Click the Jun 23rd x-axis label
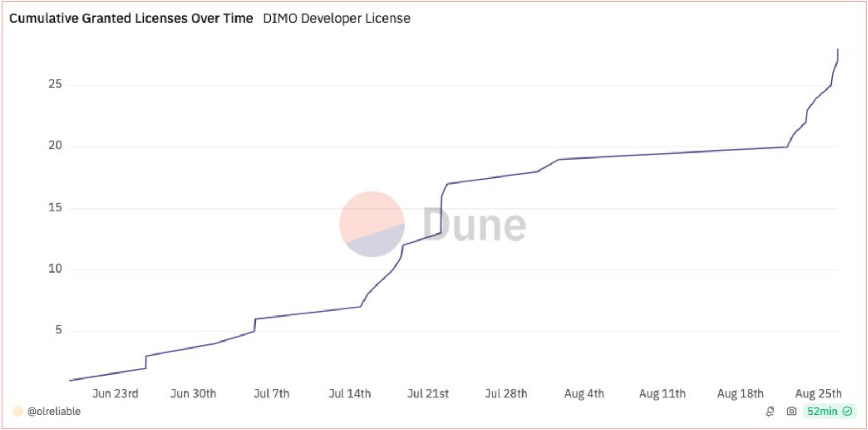 pos(115,394)
